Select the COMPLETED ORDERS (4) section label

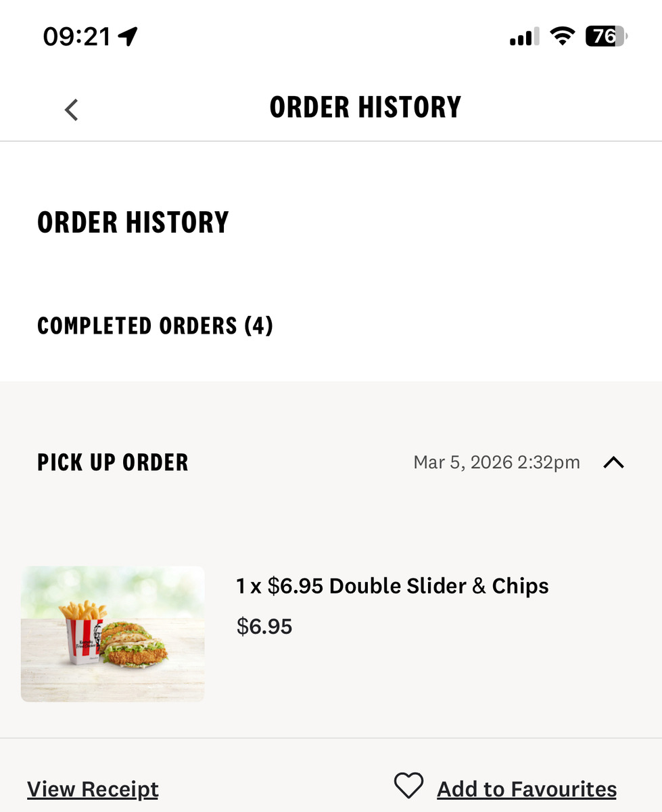(155, 326)
